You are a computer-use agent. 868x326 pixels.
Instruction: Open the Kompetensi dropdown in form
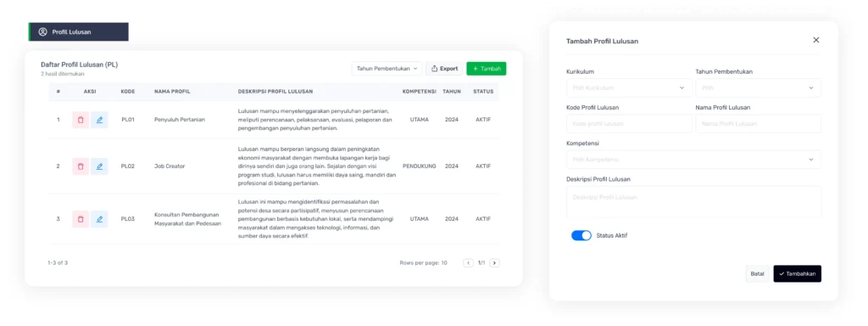[693, 160]
